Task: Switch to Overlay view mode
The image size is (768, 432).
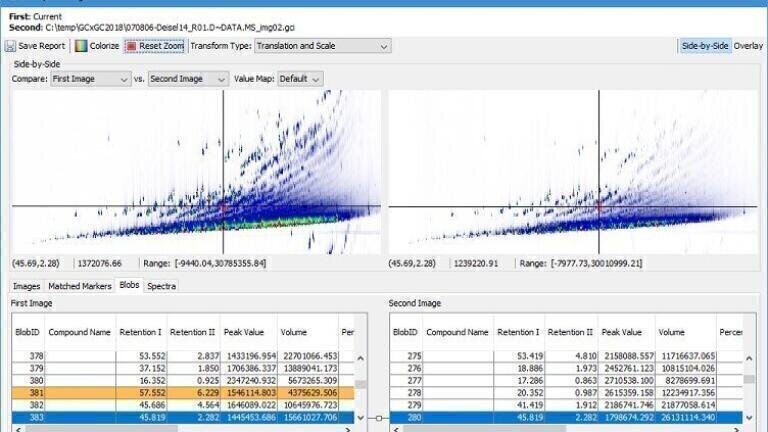Action: pyautogui.click(x=748, y=46)
